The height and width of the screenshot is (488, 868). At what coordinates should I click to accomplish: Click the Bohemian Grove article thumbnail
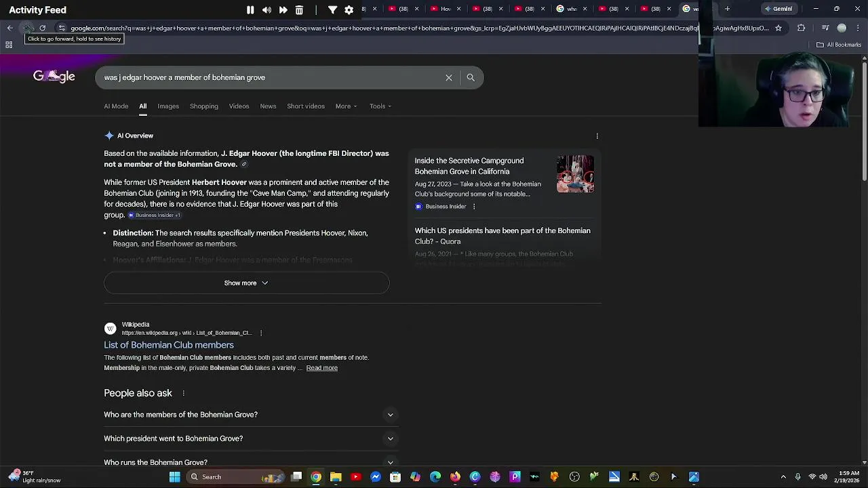click(575, 174)
